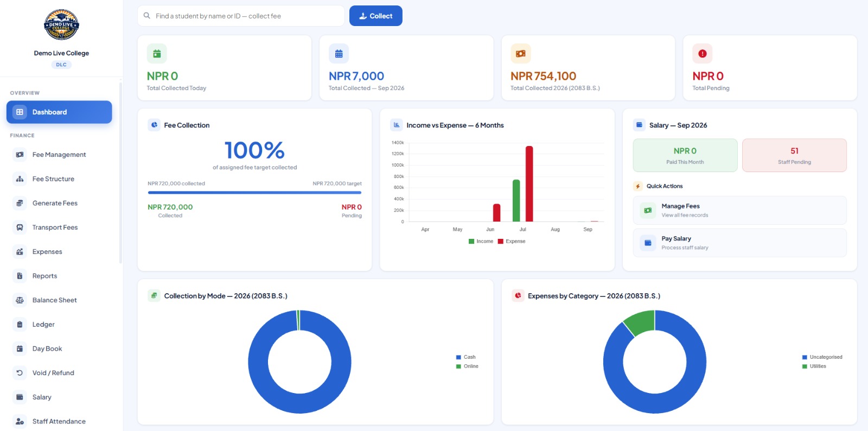Open the Dashboard menu item

pyautogui.click(x=59, y=112)
